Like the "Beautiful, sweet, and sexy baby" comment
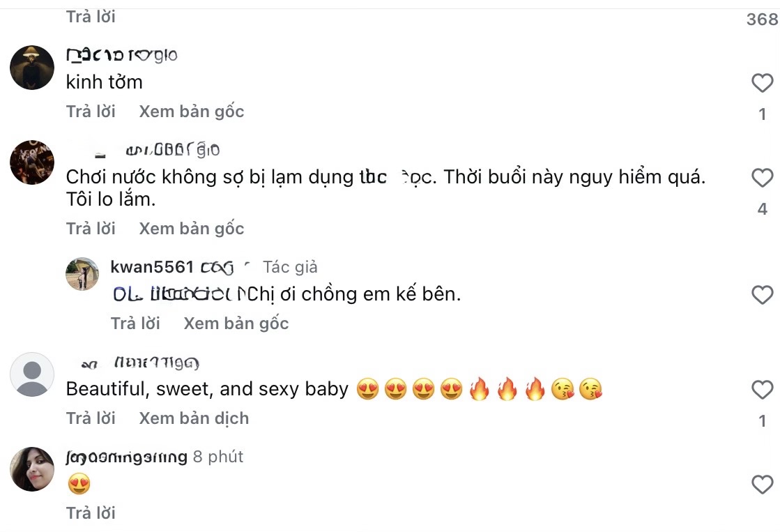Image resolution: width=780 pixels, height=532 pixels. 762,390
